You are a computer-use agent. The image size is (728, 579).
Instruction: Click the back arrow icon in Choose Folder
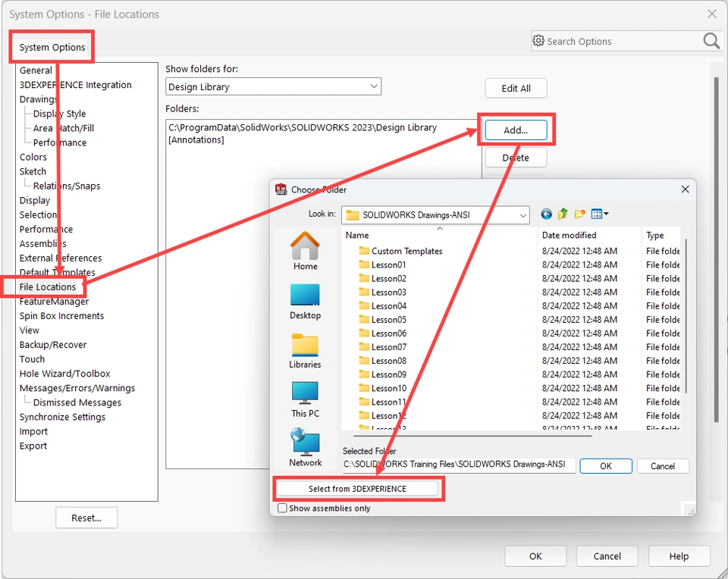547,214
